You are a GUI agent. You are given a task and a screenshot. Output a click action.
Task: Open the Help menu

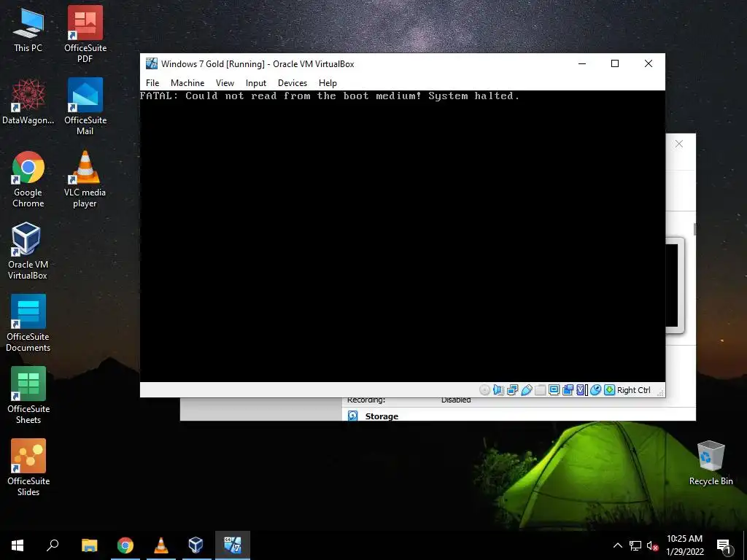click(x=328, y=83)
